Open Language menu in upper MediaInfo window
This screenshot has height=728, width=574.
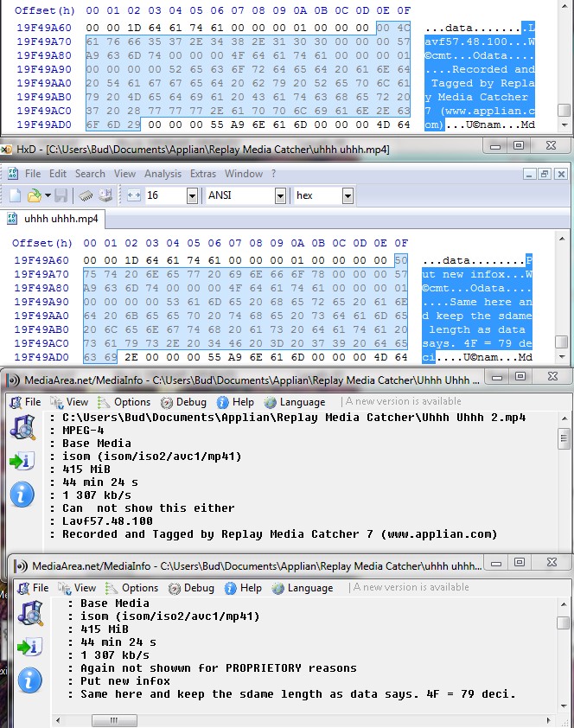pos(295,402)
